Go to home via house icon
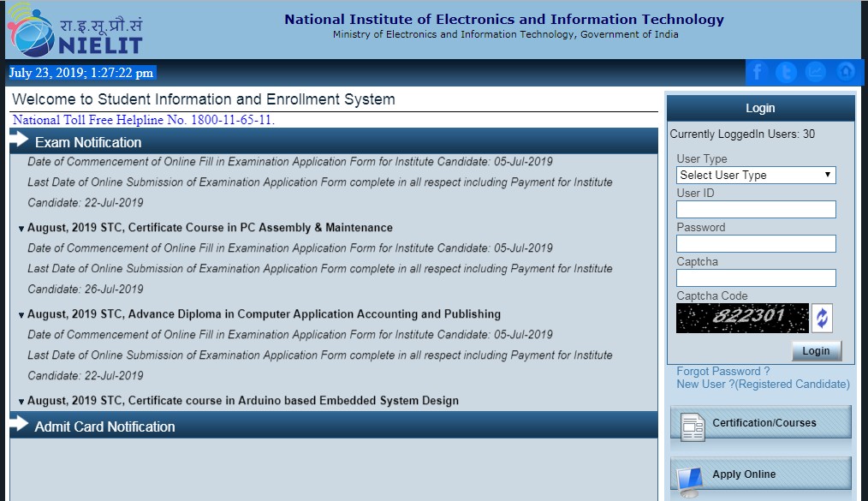Screen dimensions: 868x501 [x=845, y=72]
